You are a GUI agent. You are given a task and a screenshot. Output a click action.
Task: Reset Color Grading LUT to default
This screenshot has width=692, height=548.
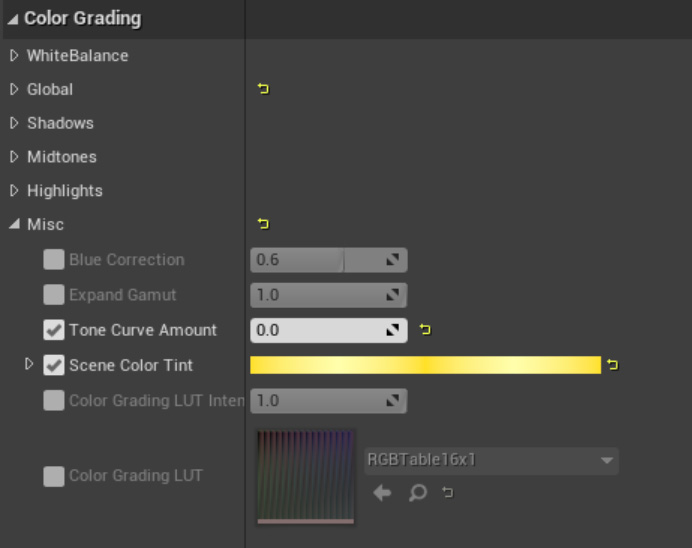click(448, 493)
